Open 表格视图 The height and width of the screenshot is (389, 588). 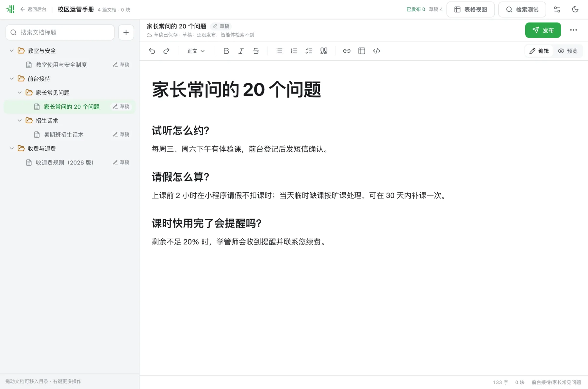[x=470, y=9]
